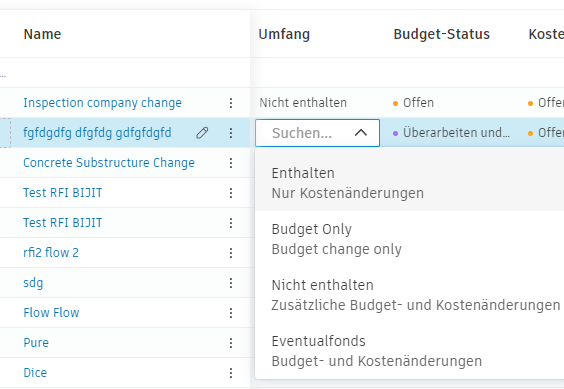The width and height of the screenshot is (564, 389).
Task: Click the Budget-Status column header
Action: [442, 34]
